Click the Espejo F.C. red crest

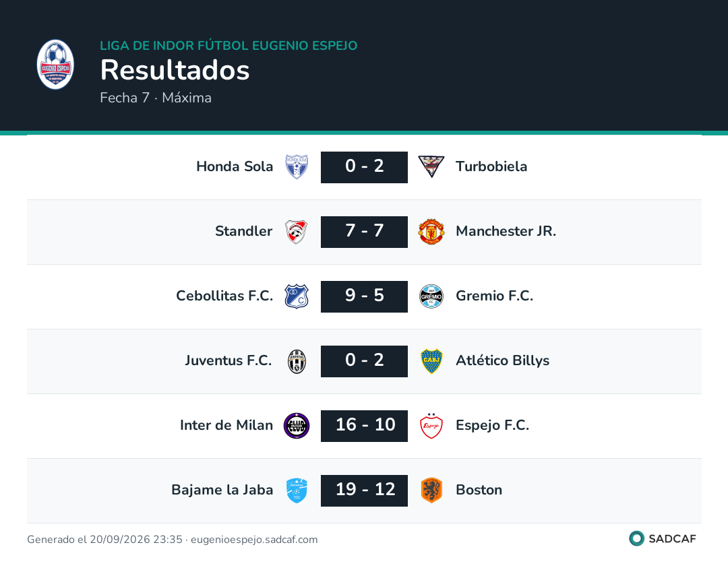431,426
